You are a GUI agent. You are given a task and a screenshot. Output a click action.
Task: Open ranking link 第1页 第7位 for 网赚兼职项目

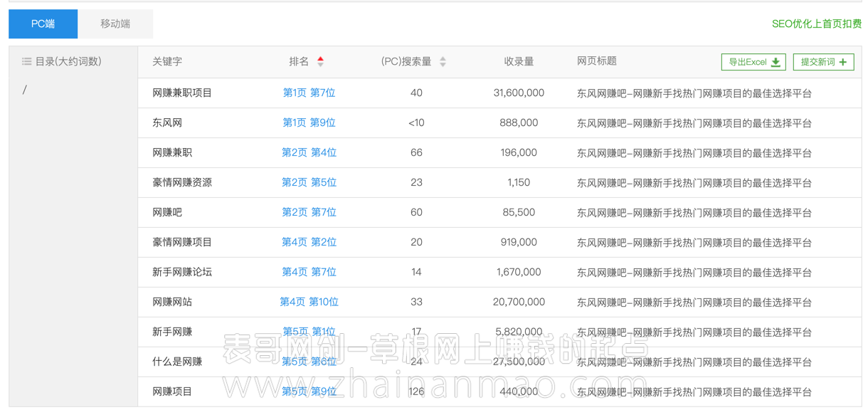tap(309, 93)
